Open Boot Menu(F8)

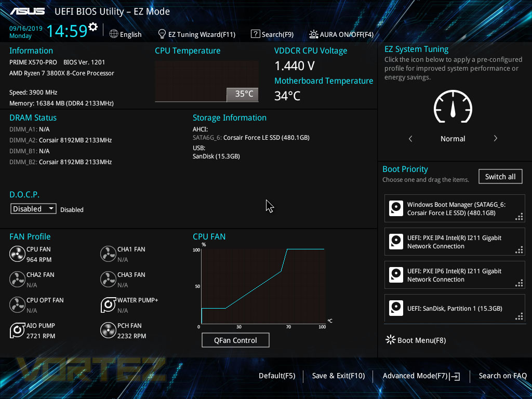(421, 340)
